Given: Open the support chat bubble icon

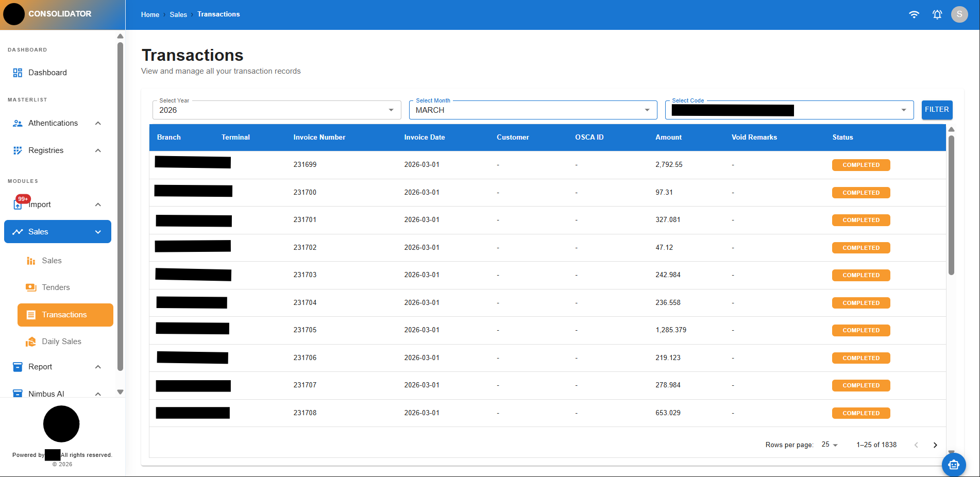Looking at the screenshot, I should 953,465.
